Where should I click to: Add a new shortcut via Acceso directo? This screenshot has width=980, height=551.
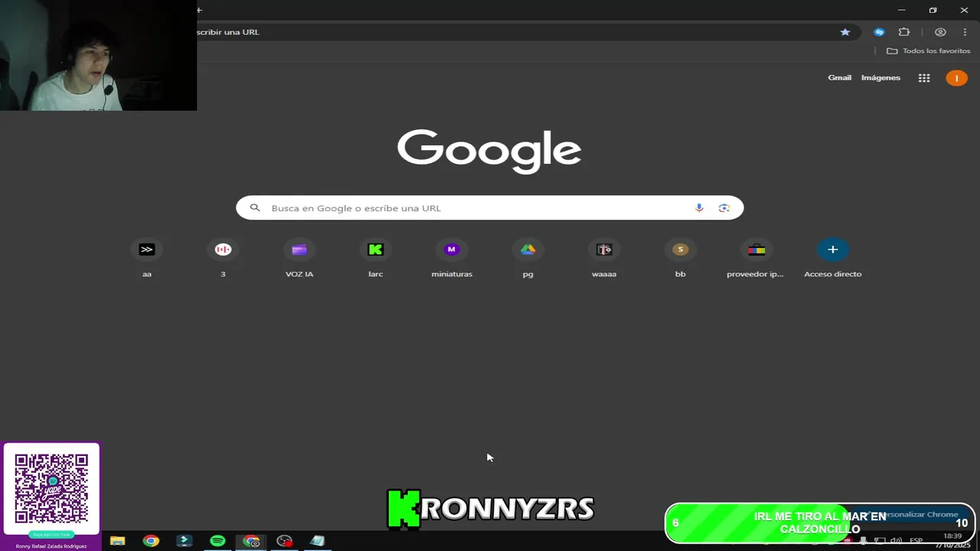832,259
